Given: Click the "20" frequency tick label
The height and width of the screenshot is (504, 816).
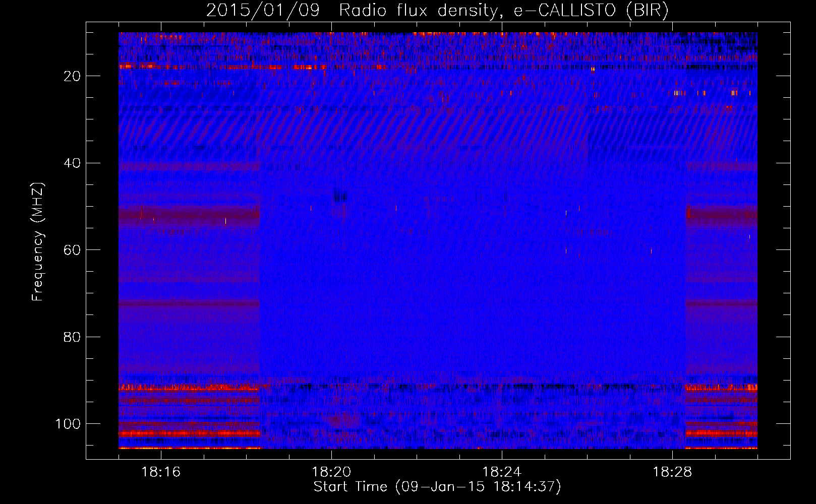Looking at the screenshot, I should (x=73, y=76).
